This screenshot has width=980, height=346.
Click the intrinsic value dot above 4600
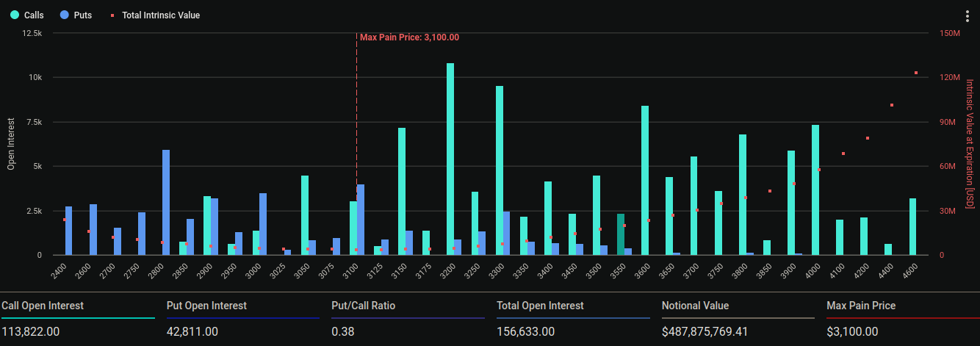coord(916,73)
